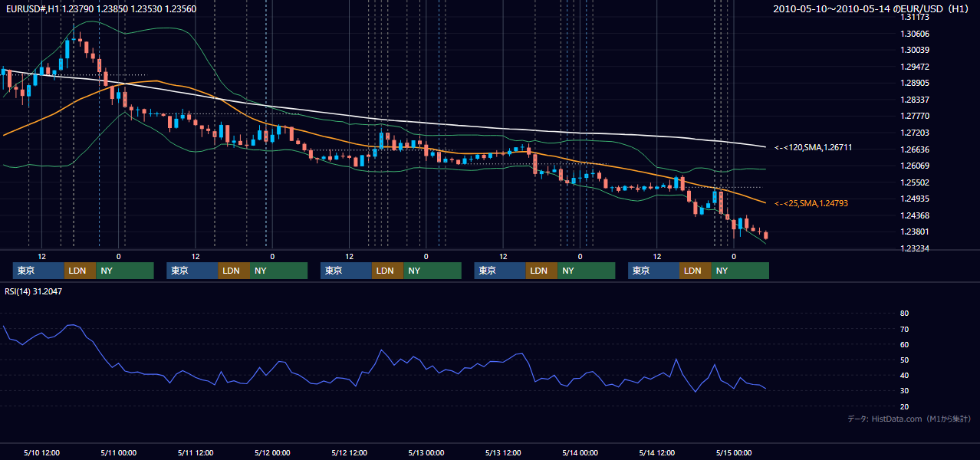
Task: Click price axis value 1.30606
Action: (x=916, y=34)
